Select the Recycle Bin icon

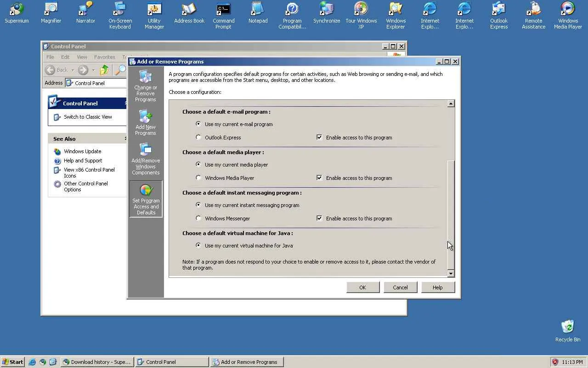point(568,331)
